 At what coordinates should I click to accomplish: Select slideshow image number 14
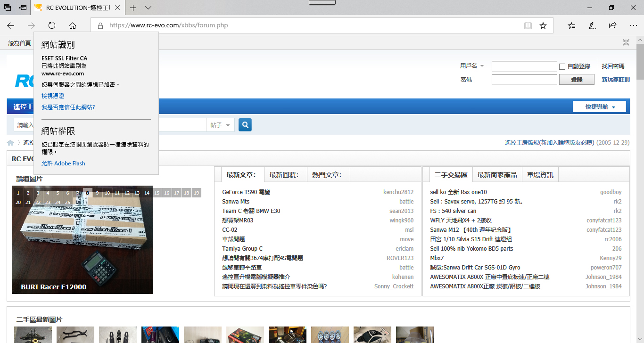[x=147, y=193]
